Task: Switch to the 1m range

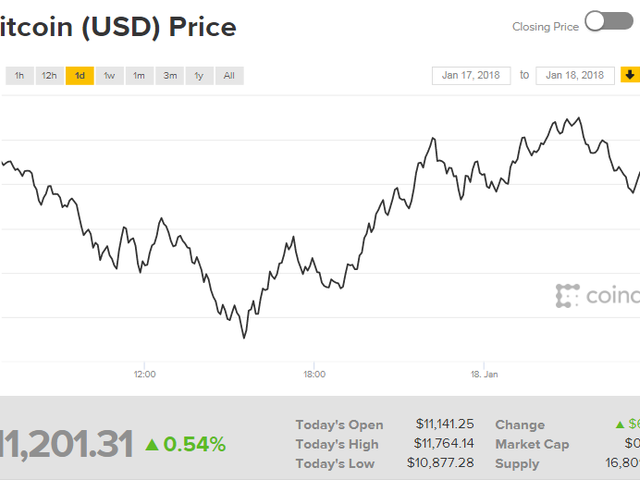Action: 139,76
